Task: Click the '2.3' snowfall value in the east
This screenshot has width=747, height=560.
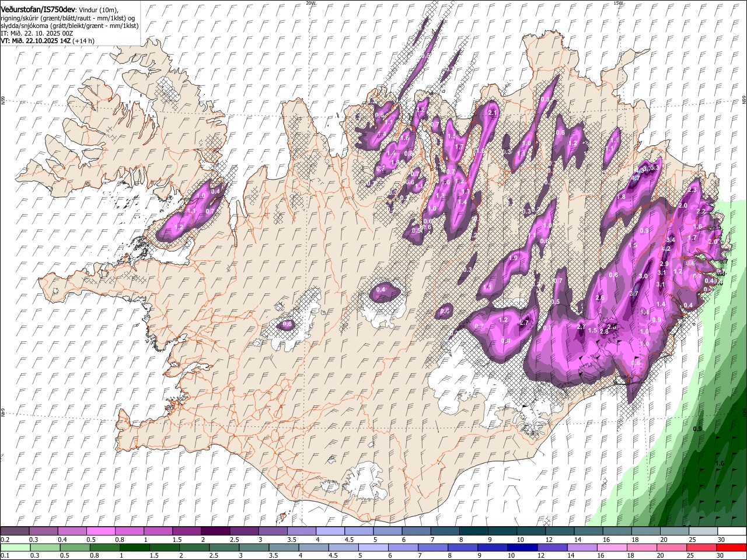Action: 693,190
